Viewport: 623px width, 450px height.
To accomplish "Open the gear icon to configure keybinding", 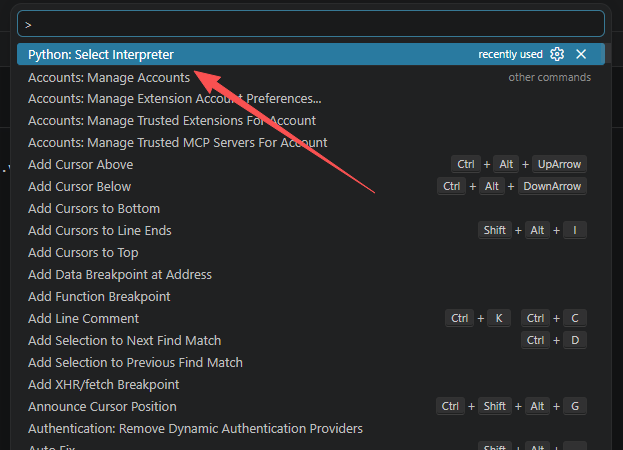I will pos(557,54).
